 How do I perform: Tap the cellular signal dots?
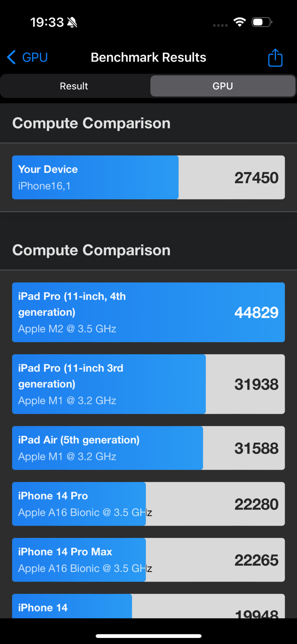(220, 25)
